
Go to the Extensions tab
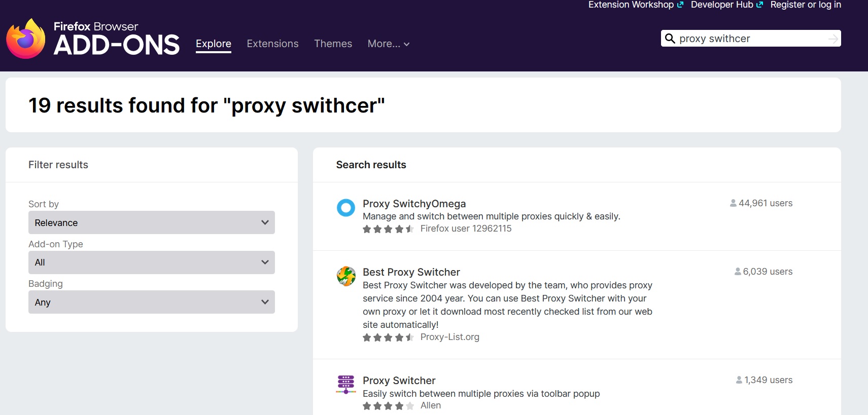point(273,44)
